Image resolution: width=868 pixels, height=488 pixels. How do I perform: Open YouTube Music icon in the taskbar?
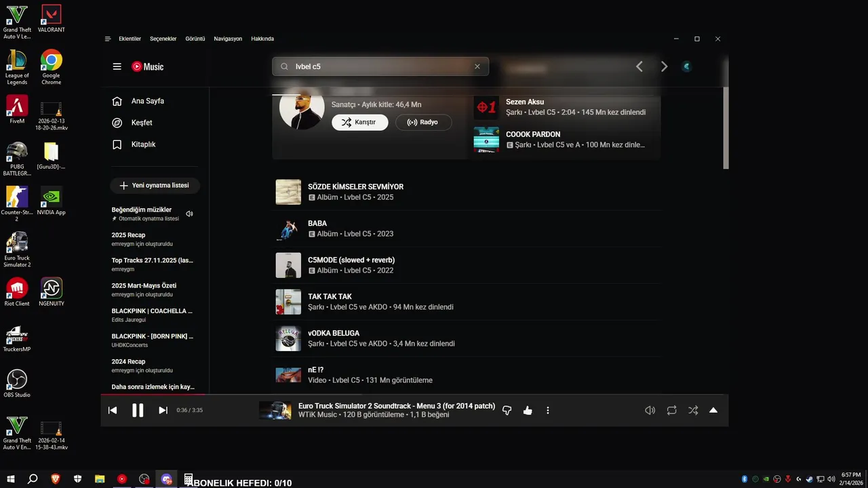122,479
